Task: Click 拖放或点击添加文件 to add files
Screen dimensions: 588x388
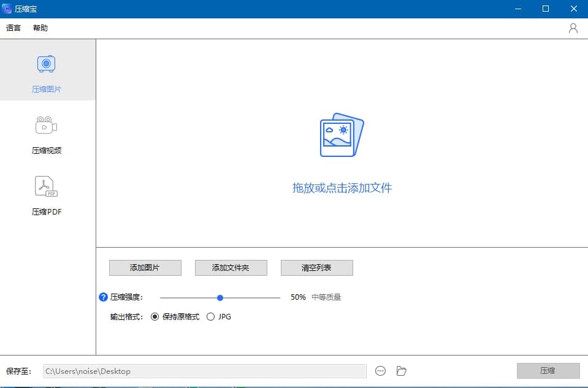Action: click(342, 188)
